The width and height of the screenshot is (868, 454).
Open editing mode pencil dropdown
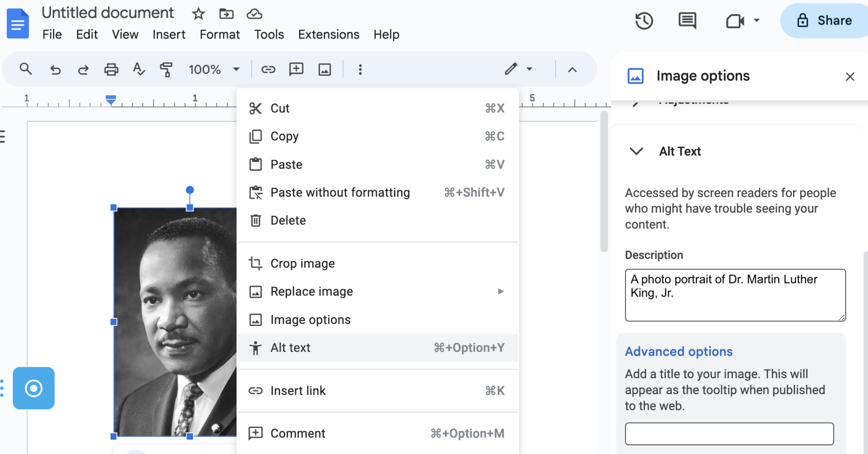[x=518, y=69]
